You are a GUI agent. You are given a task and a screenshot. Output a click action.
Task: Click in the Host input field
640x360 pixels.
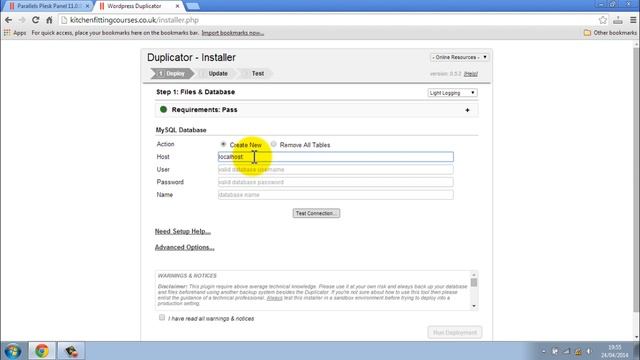click(x=336, y=157)
